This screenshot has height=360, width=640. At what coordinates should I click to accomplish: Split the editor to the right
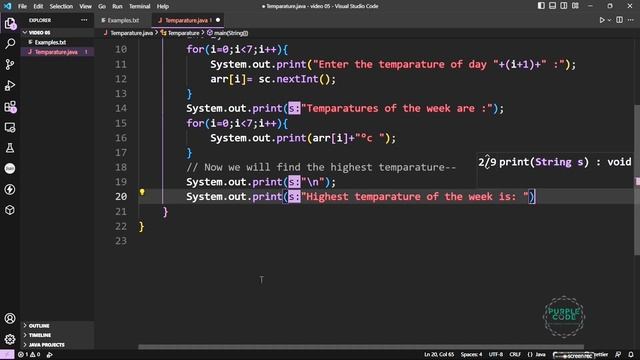coord(620,20)
